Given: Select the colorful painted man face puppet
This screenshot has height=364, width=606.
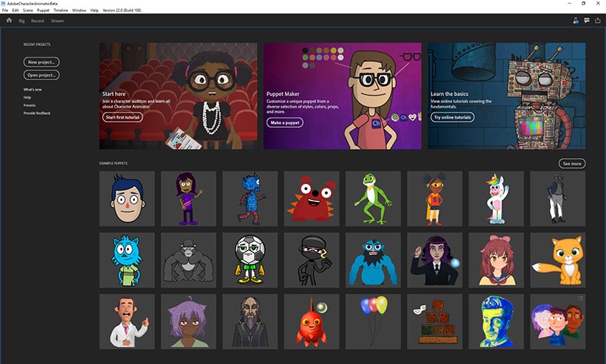Looking at the screenshot, I should (496, 322).
